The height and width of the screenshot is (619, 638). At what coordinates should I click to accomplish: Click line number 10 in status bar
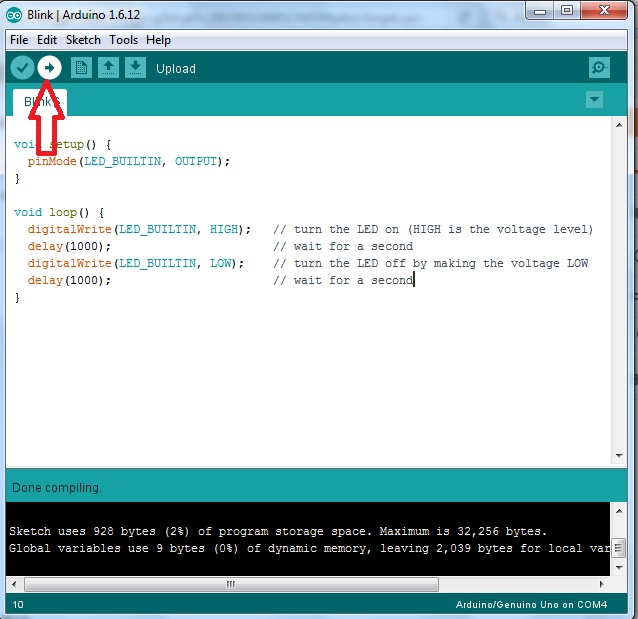pyautogui.click(x=18, y=605)
